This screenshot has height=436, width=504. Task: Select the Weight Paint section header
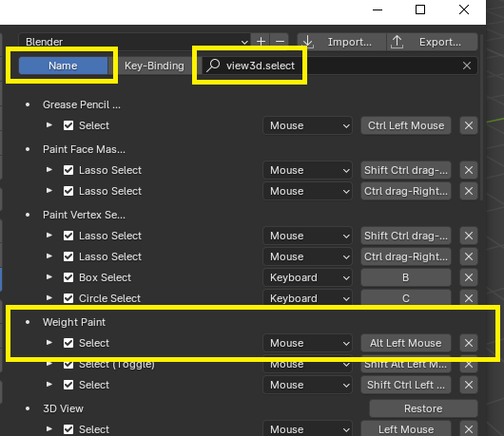74,322
